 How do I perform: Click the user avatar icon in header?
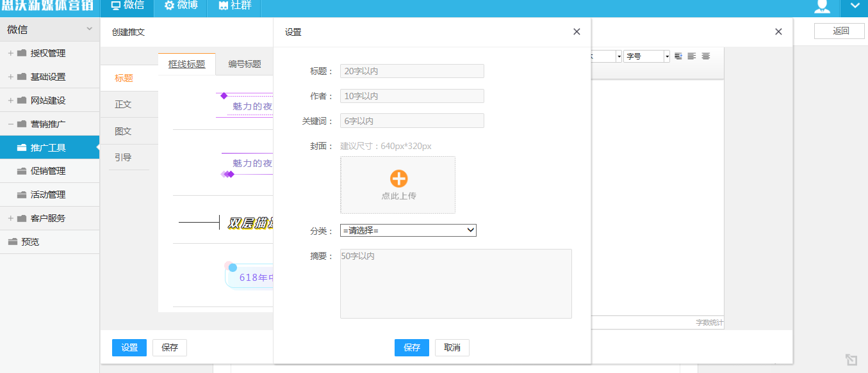(822, 8)
